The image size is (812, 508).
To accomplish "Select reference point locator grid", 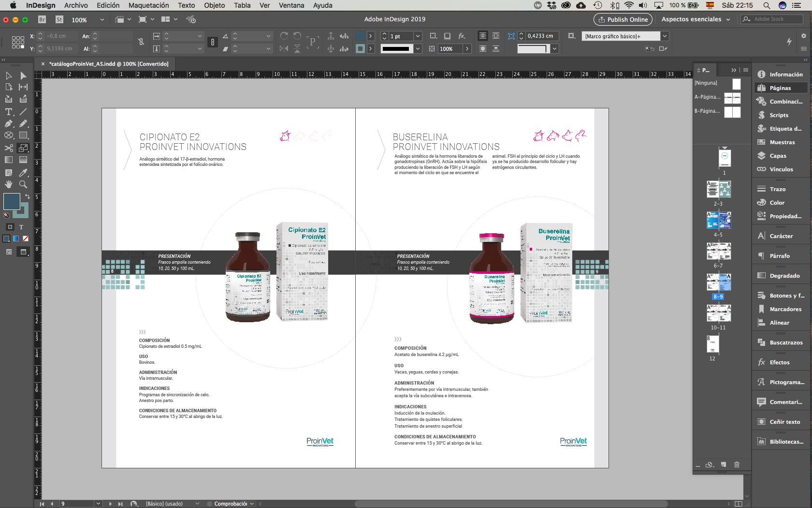I will 18,42.
